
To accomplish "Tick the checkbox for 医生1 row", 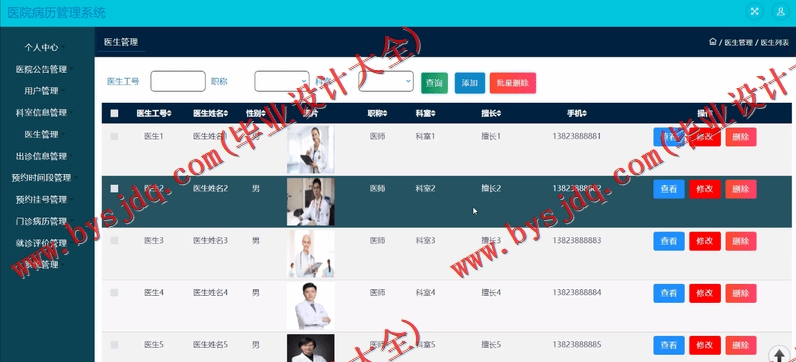I will (x=114, y=137).
